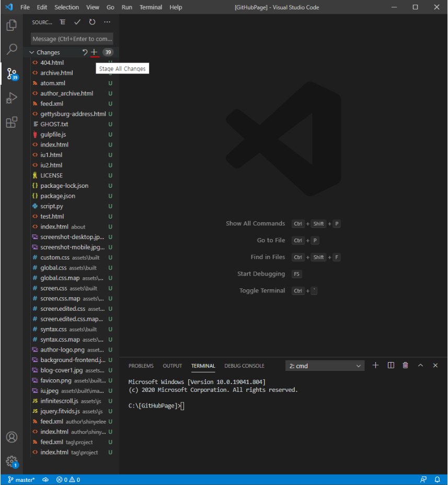Open Source Control view with 39 badge
This screenshot has width=448, height=485.
point(12,74)
